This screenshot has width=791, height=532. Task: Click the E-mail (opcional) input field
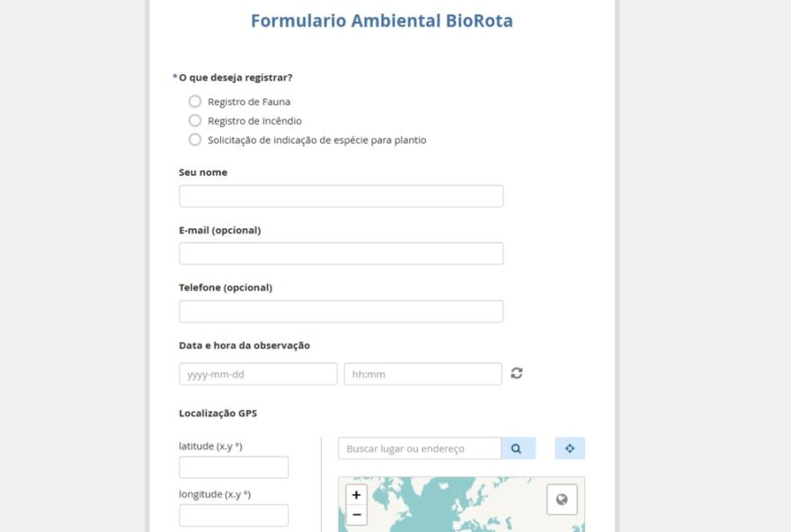pos(341,253)
